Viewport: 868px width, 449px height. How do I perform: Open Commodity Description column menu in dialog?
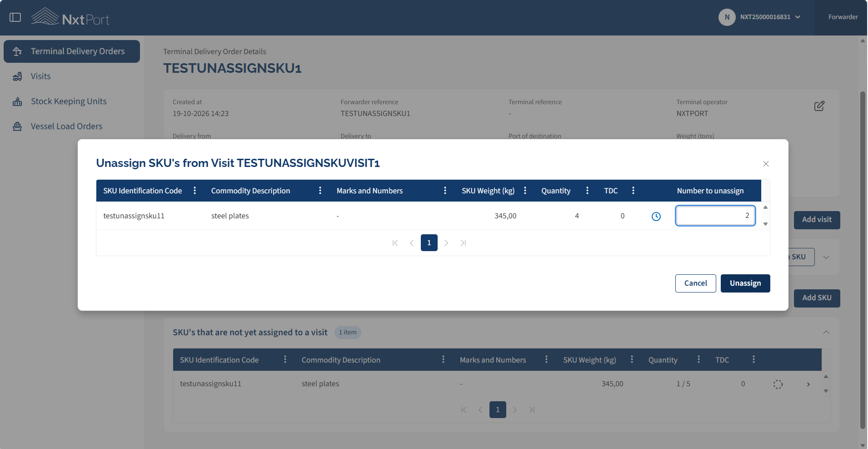320,191
